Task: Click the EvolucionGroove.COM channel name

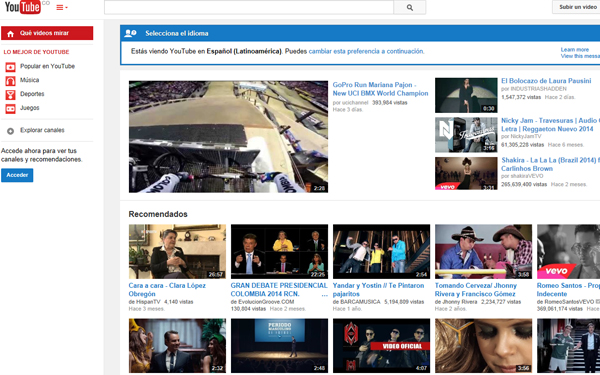Action: click(266, 302)
